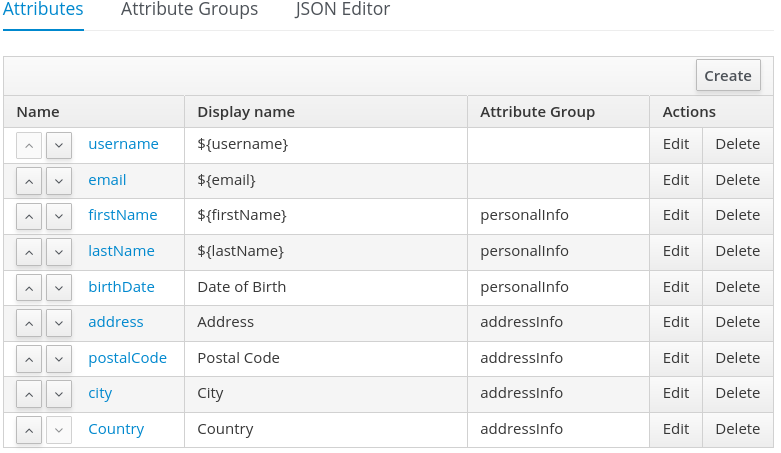Delete the email attribute
This screenshot has width=781, height=453.
point(738,180)
